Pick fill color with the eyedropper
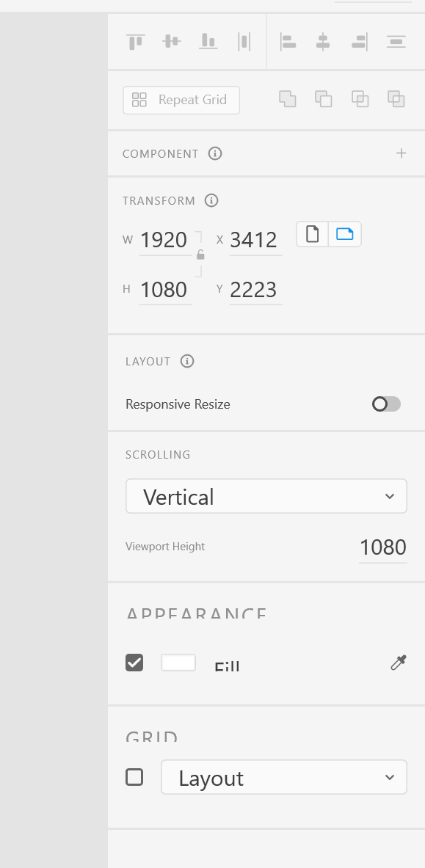Screen dimensions: 425x868 click(398, 662)
